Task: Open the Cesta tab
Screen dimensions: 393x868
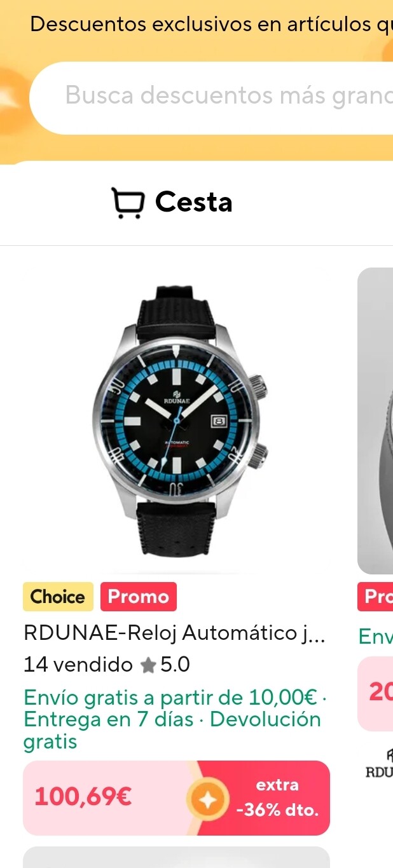Action: pos(172,203)
